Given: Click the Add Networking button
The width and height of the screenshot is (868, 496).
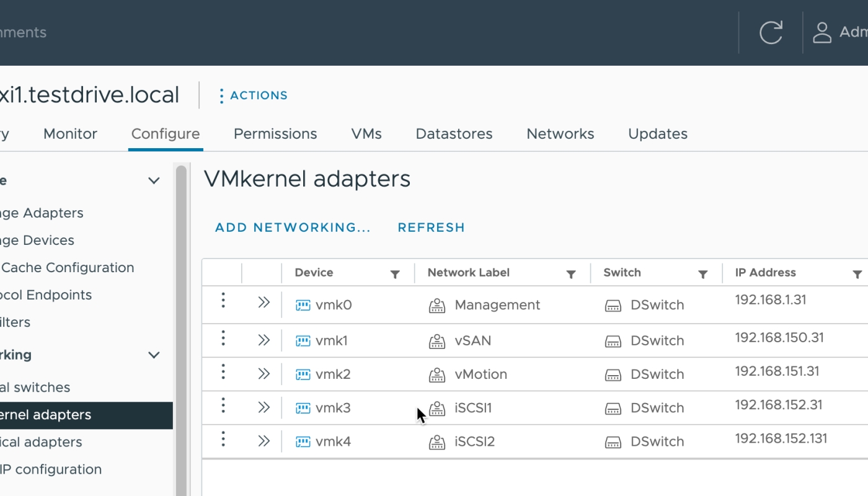Looking at the screenshot, I should [293, 228].
